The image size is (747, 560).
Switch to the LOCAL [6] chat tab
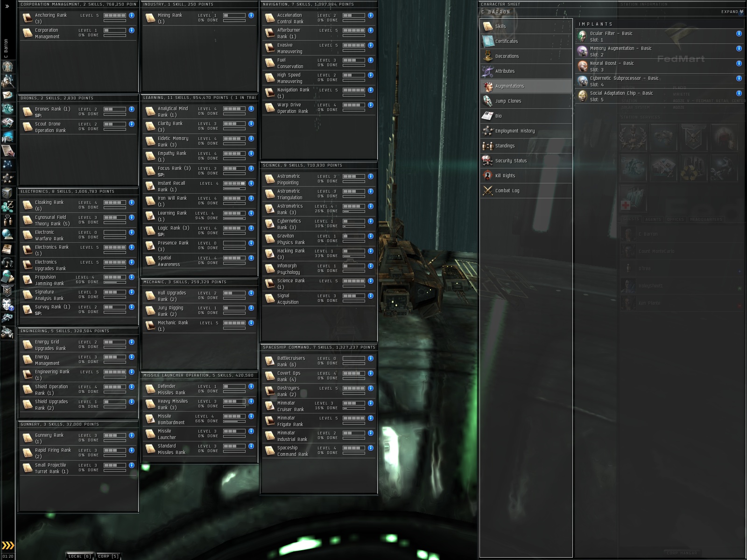click(80, 556)
